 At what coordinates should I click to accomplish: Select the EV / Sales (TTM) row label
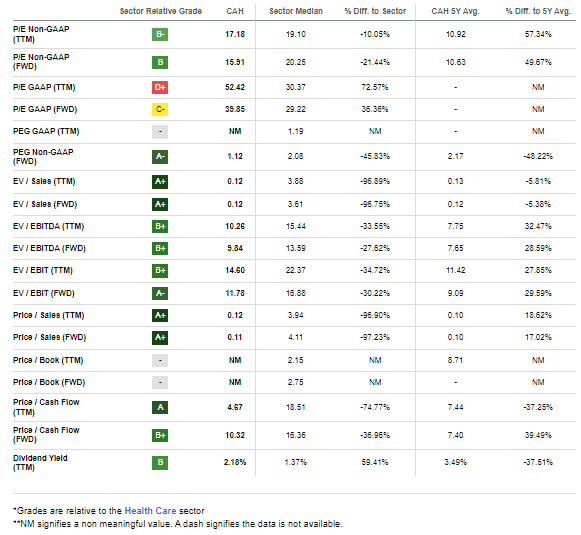tap(44, 182)
